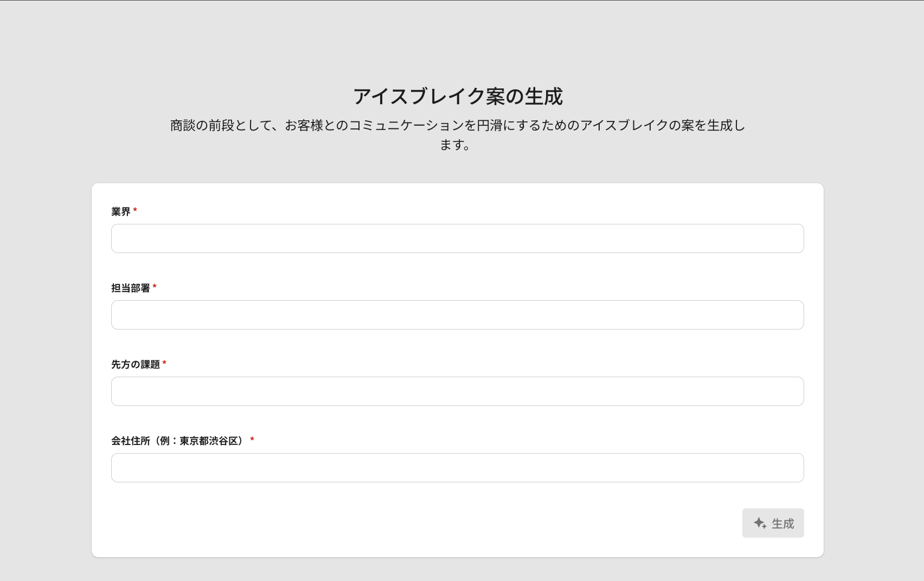Viewport: 924px width, 581px height.
Task: Click the gray background above the page heading
Action: point(458,43)
